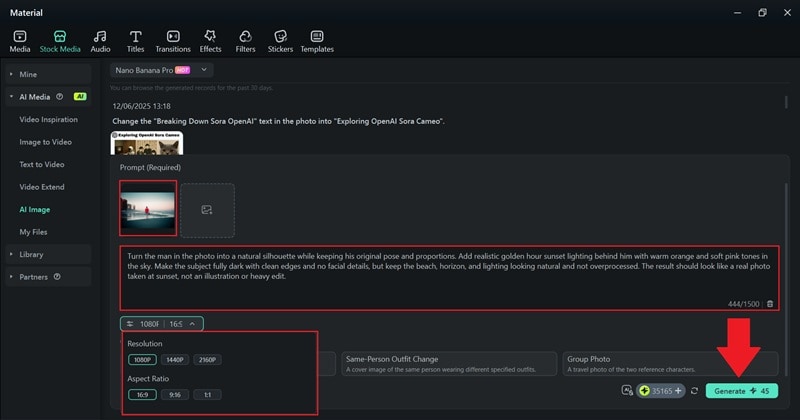This screenshot has width=800, height=420.
Task: Choose 1:1 aspect ratio
Action: [x=207, y=395]
